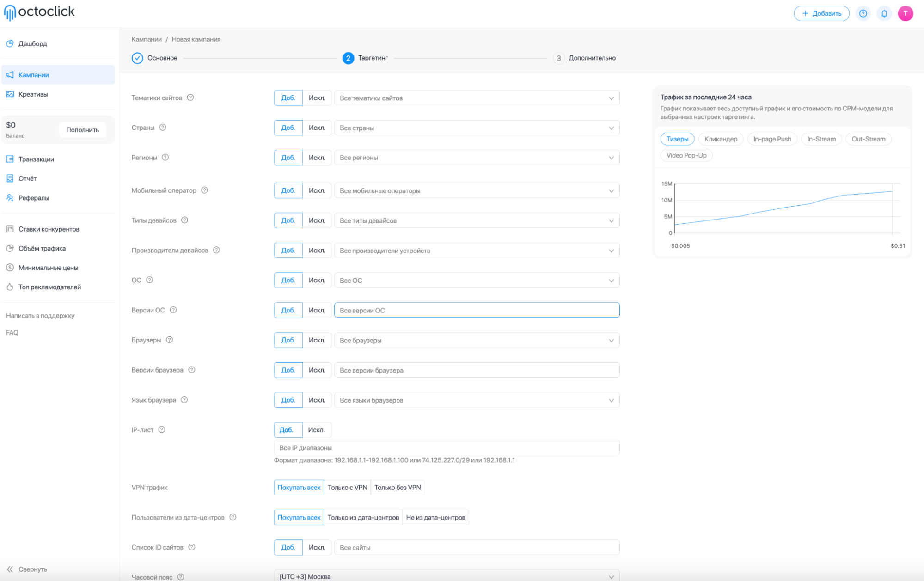This screenshot has width=924, height=581.
Task: Click the Все сайты ID field
Action: coord(477,548)
